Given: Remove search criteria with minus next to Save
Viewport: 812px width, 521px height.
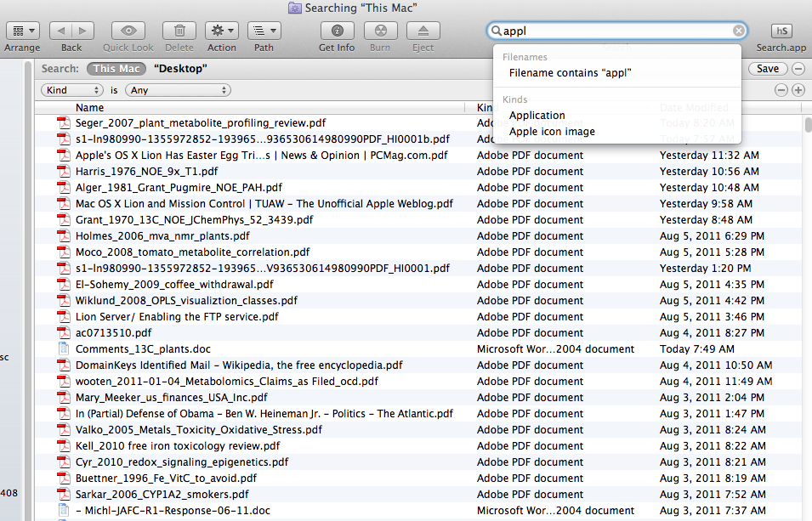Looking at the screenshot, I should click(798, 69).
